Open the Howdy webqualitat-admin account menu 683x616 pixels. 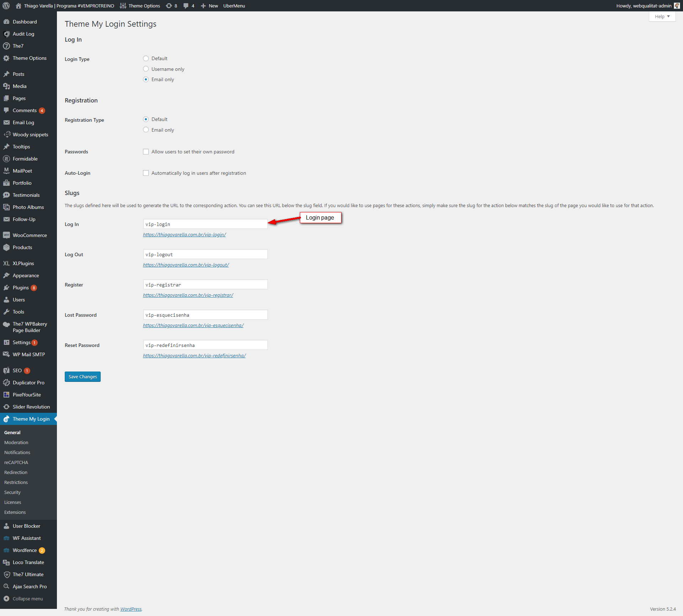tap(644, 6)
